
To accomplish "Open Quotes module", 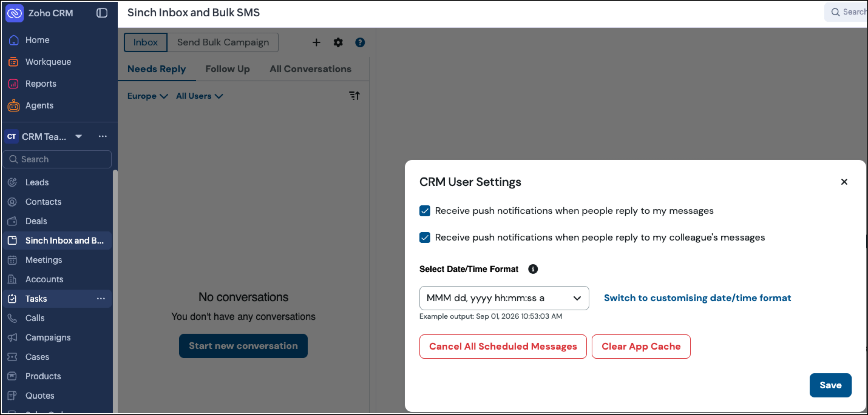I will click(x=40, y=396).
